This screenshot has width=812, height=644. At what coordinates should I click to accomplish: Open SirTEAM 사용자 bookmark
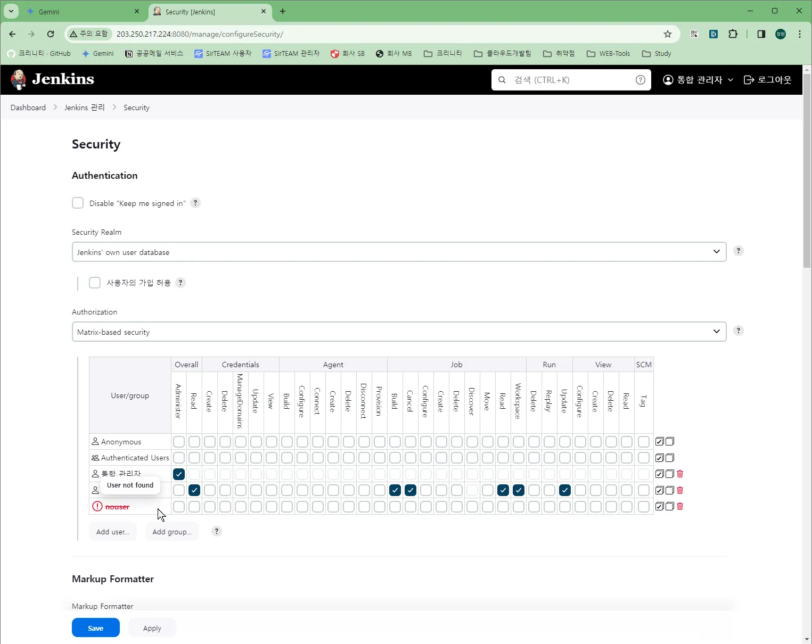[223, 54]
